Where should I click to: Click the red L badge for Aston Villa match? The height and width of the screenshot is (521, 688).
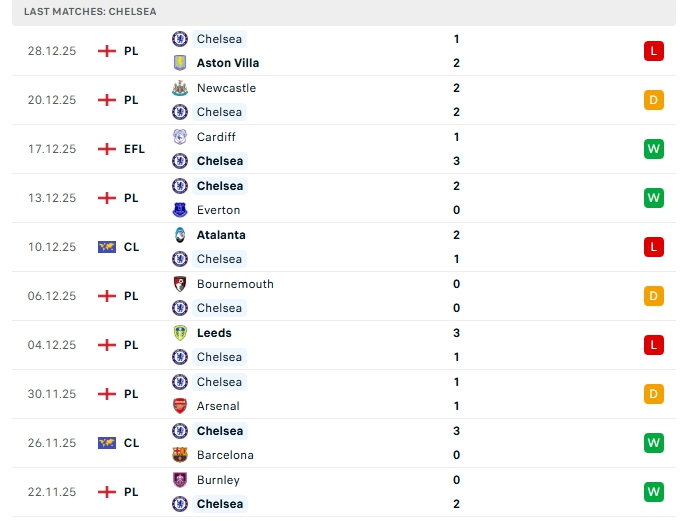tap(654, 51)
